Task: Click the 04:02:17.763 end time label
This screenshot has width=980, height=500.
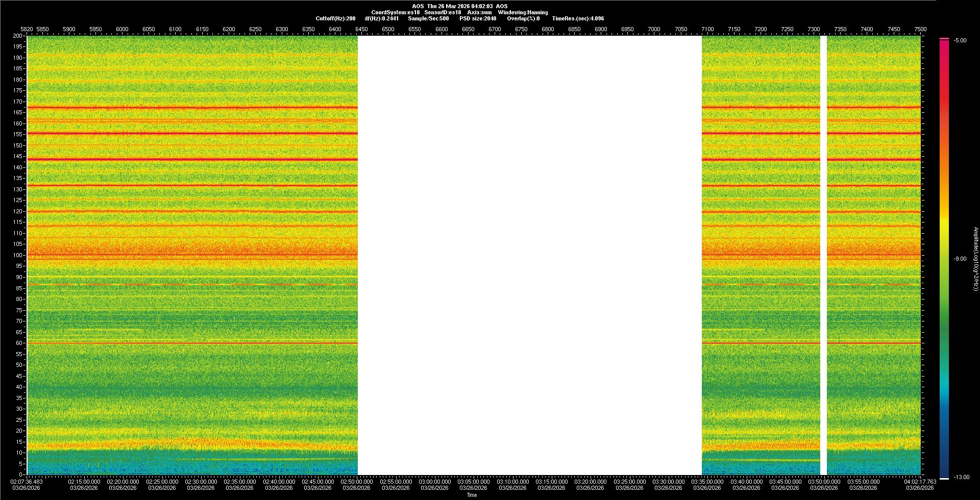Action: click(920, 482)
